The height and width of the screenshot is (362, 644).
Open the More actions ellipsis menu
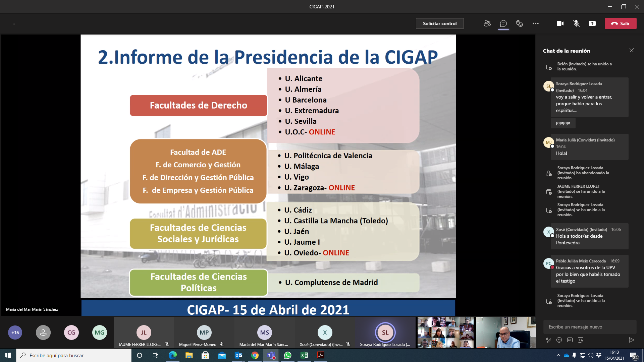click(536, 23)
